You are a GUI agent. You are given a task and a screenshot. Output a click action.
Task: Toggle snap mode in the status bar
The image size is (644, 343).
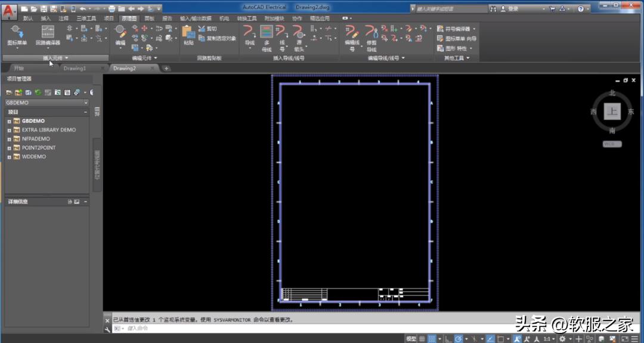pos(432,339)
